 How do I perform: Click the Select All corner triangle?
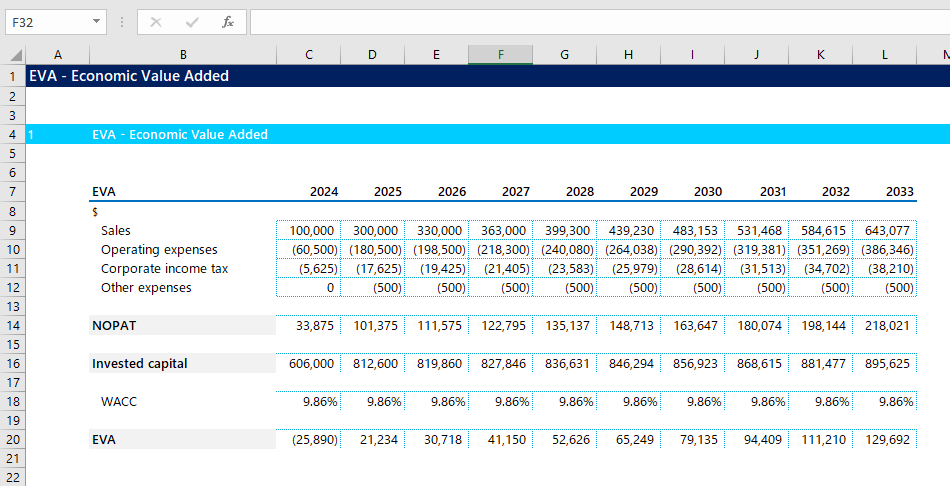tap(16, 55)
